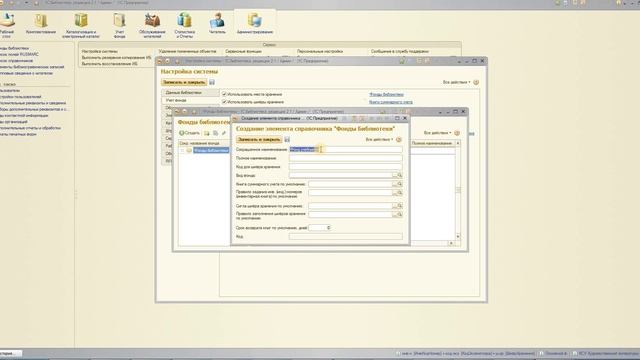Screen dimensions: 640x360
Task: Open selection button for Книга суммарного учета
Action: (395, 184)
